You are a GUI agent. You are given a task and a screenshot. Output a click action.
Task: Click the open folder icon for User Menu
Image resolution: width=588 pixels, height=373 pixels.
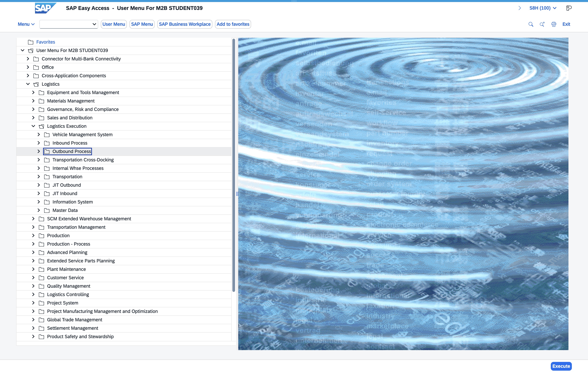point(30,50)
